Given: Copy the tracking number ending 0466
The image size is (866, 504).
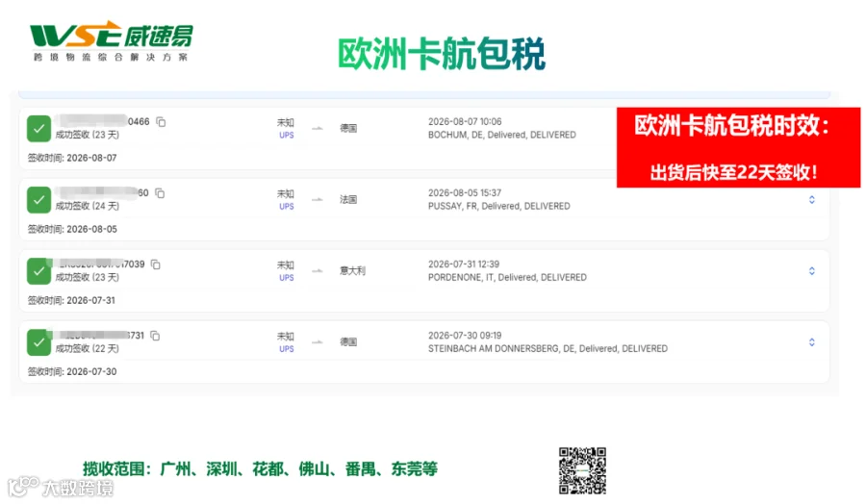Looking at the screenshot, I should (x=161, y=121).
